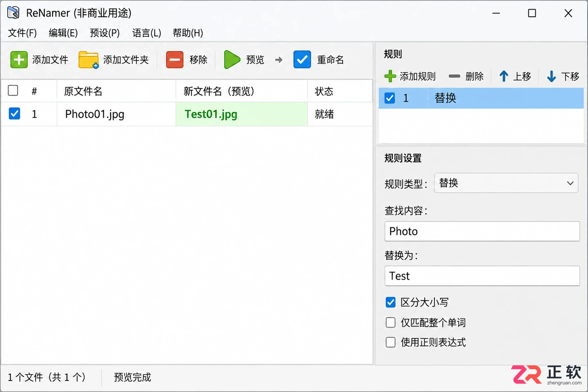
Task: Open the 预设(P) menu
Action: coord(105,33)
